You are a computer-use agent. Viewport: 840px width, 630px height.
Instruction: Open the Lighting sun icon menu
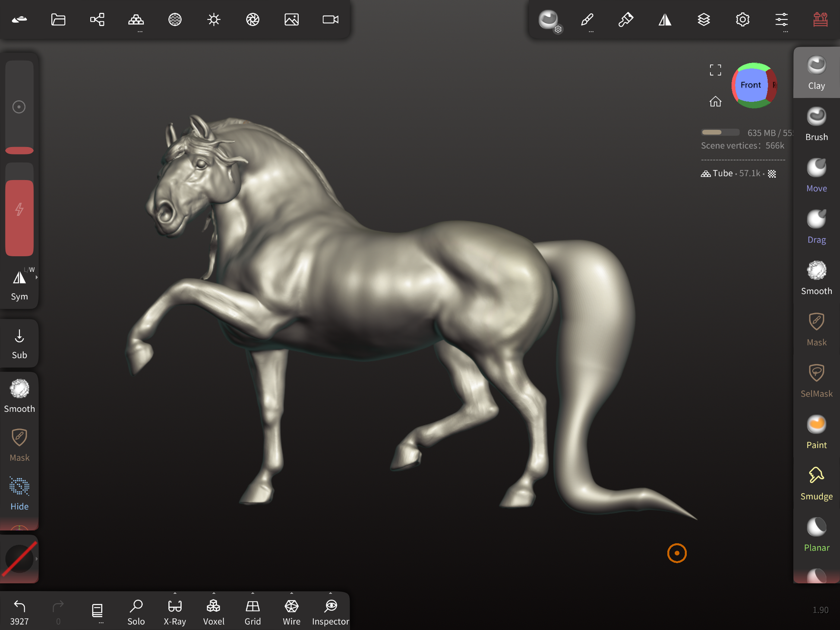click(x=214, y=19)
